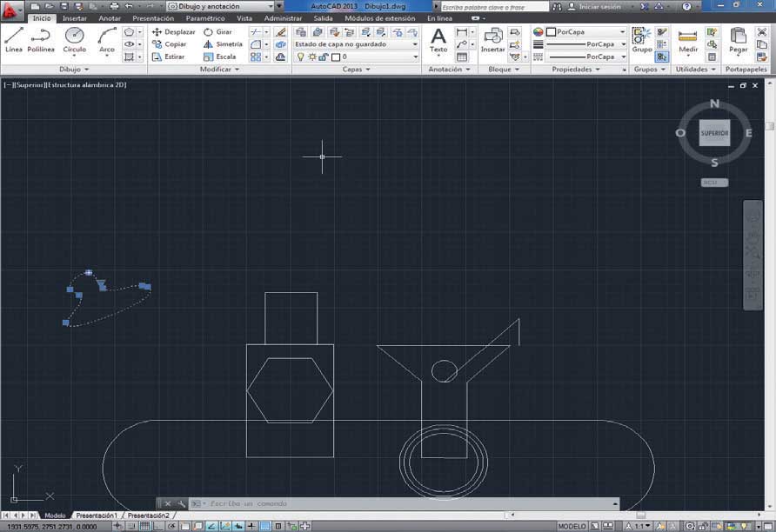Click the Girar (rotate) tool
This screenshot has width=776, height=532.
(217, 31)
